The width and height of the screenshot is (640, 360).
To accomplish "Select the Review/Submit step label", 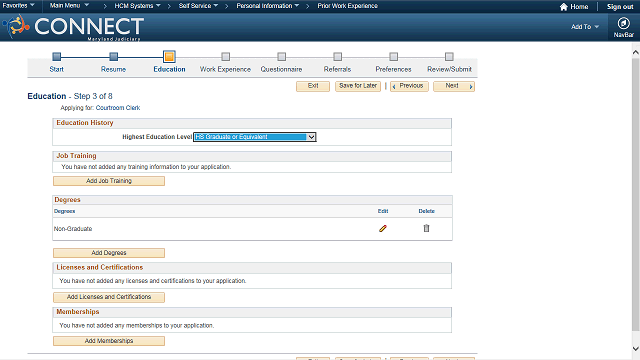I will click(449, 69).
